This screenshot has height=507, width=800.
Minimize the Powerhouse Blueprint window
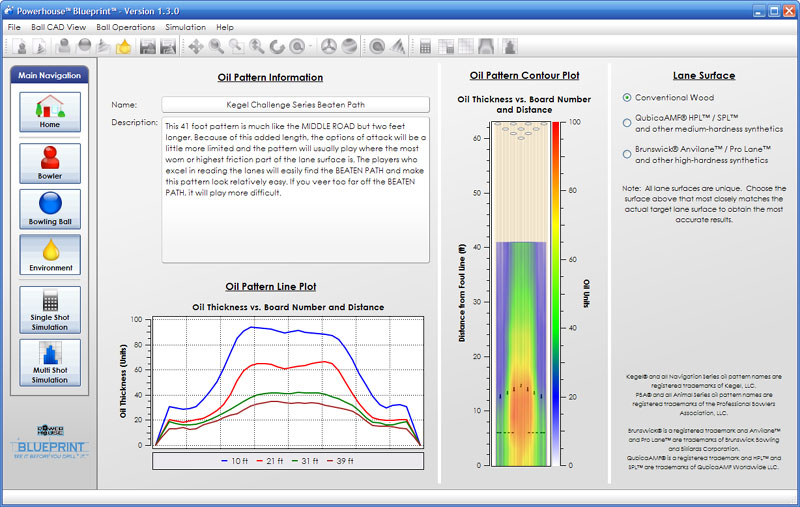tap(759, 11)
